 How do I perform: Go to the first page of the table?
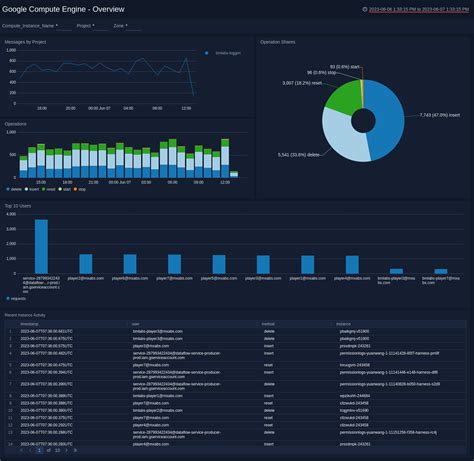21,450
